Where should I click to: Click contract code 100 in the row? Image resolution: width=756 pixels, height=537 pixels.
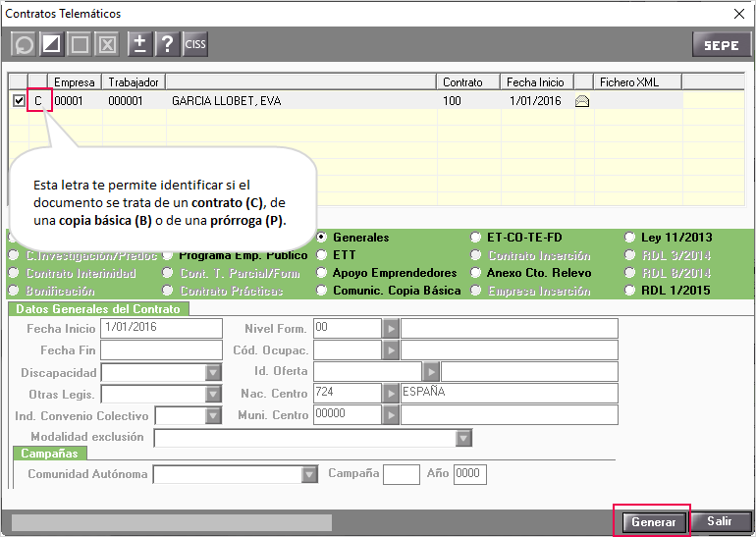click(452, 101)
